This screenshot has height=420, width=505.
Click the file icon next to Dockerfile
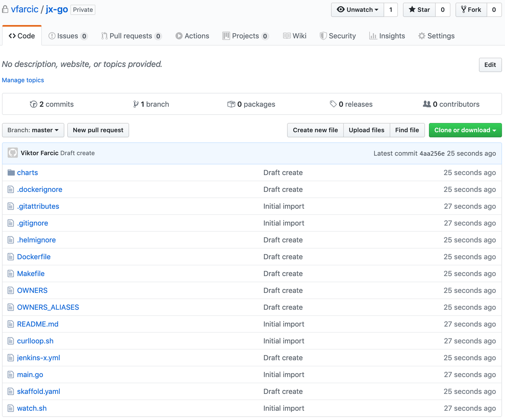(x=11, y=257)
